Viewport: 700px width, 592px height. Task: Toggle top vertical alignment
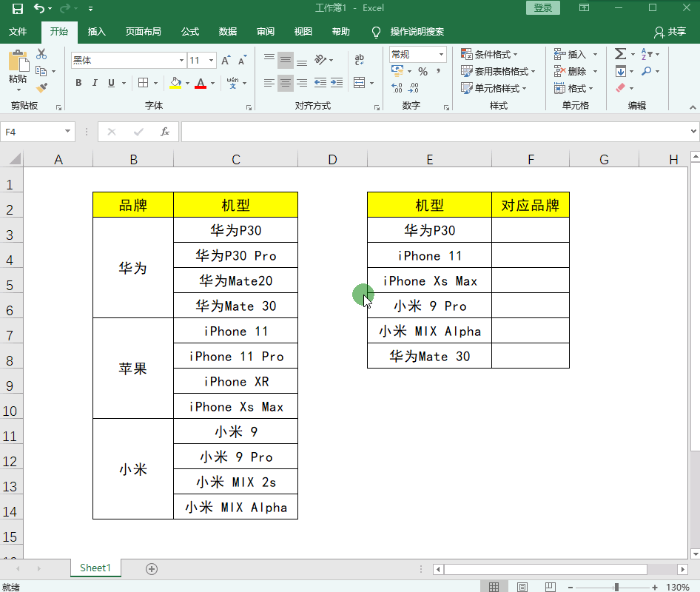pyautogui.click(x=269, y=59)
